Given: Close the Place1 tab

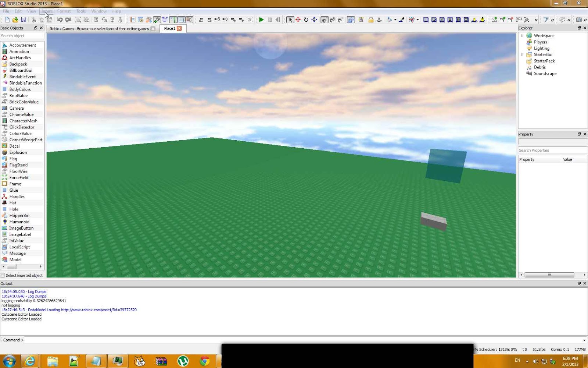Looking at the screenshot, I should [179, 28].
